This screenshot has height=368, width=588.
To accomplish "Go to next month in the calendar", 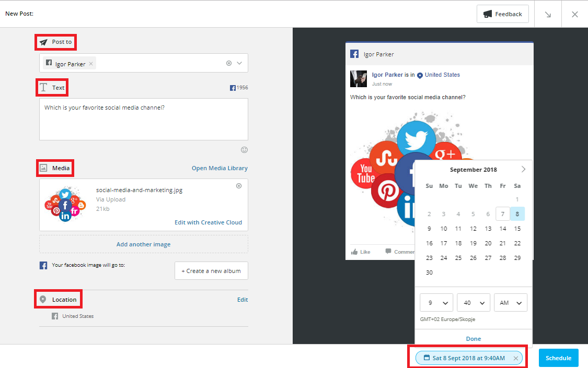I will pyautogui.click(x=523, y=169).
